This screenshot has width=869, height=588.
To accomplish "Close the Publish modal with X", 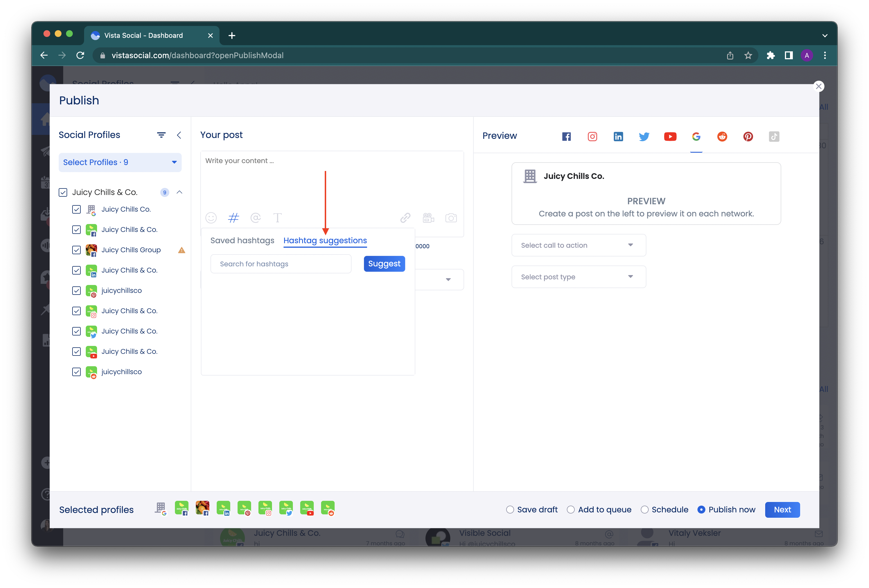I will (x=818, y=86).
